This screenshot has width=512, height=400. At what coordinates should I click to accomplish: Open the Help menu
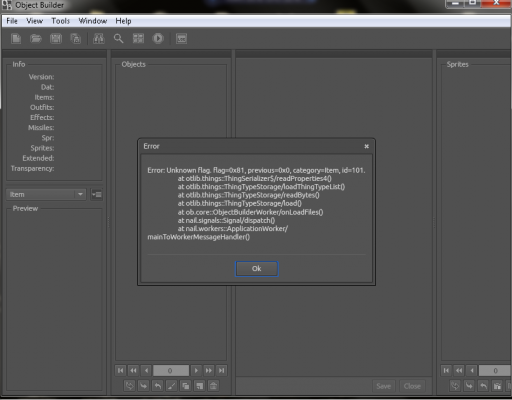pyautogui.click(x=123, y=21)
